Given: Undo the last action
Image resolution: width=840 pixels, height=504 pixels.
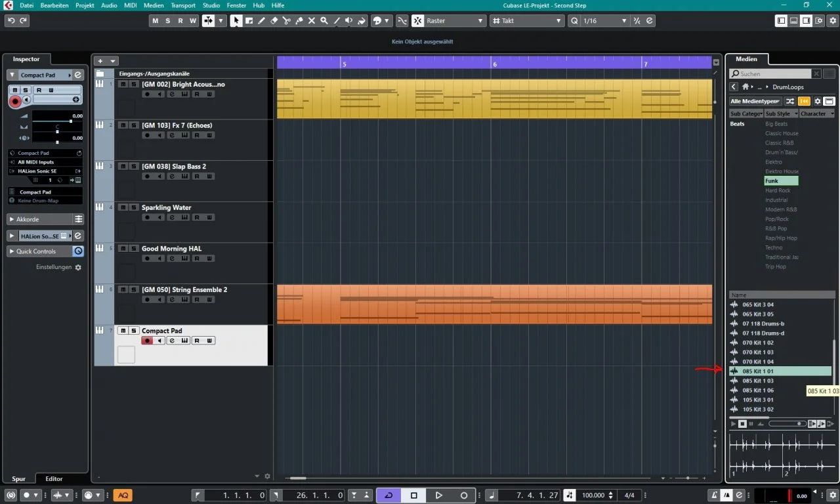Looking at the screenshot, I should [11, 20].
